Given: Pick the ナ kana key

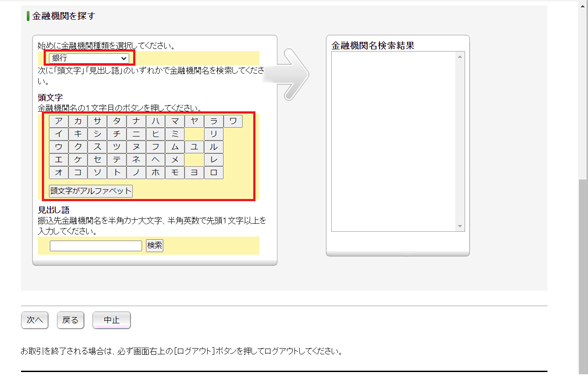Looking at the screenshot, I should (x=136, y=121).
